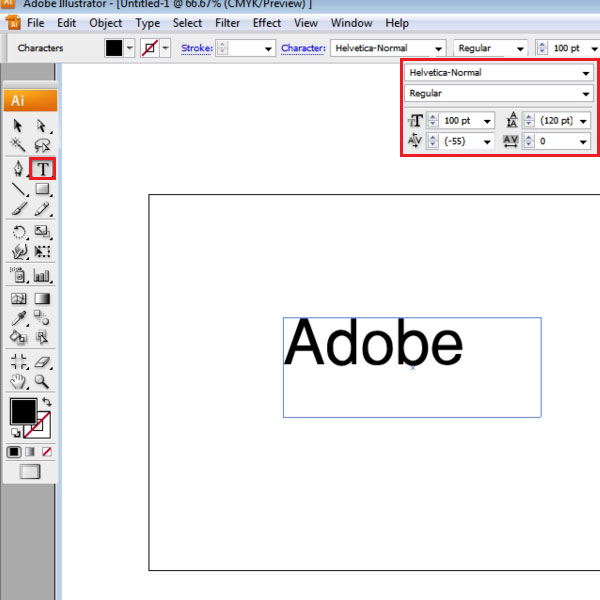Screen dimensions: 600x600
Task: Click the leading stepper arrows
Action: pos(528,121)
